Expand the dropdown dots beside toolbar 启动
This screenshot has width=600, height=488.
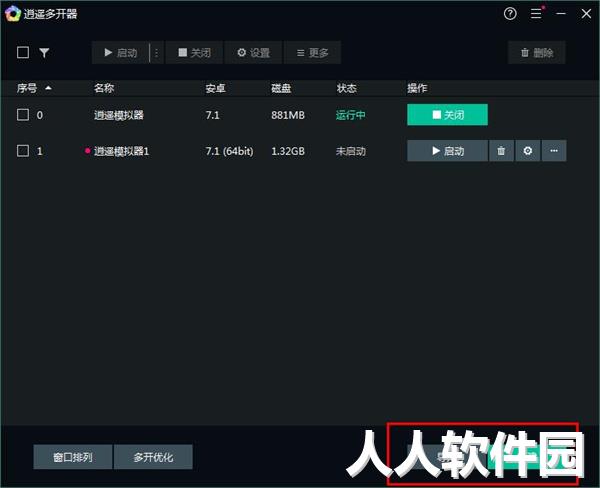coord(157,52)
